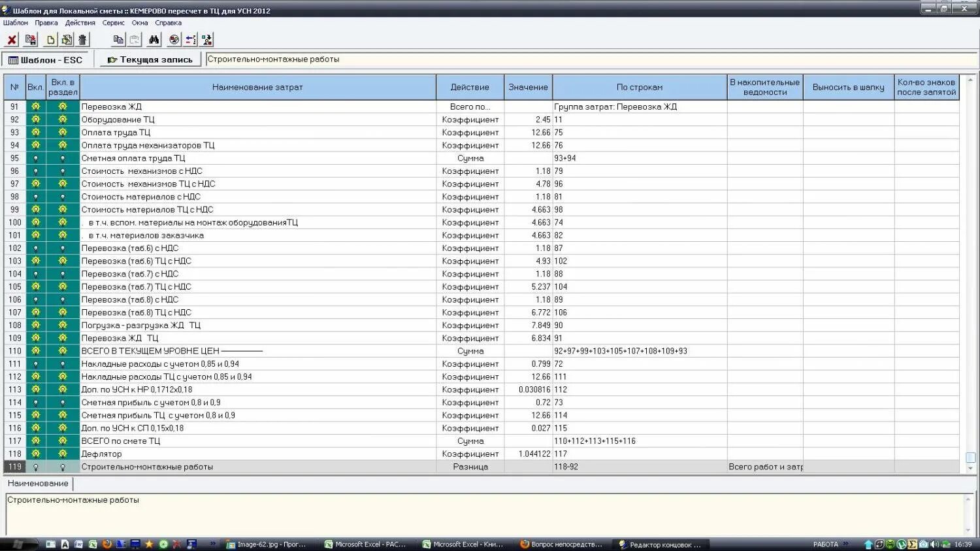Open search with the binoculars icon

coord(154,40)
